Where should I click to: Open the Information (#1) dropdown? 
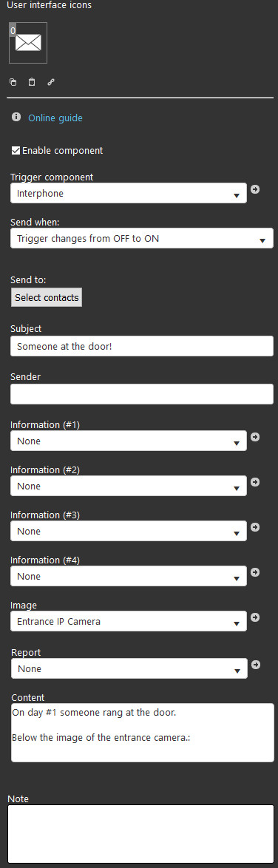coord(129,441)
